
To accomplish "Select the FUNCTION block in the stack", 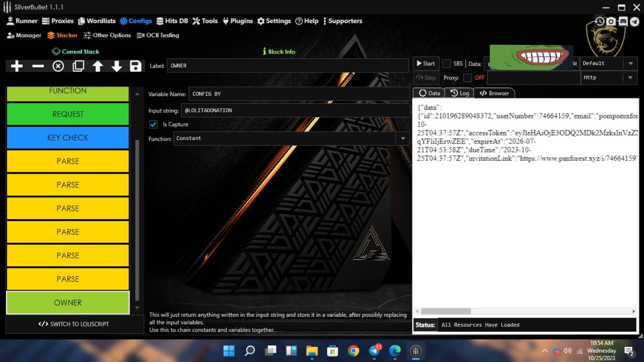I will pyautogui.click(x=68, y=93).
